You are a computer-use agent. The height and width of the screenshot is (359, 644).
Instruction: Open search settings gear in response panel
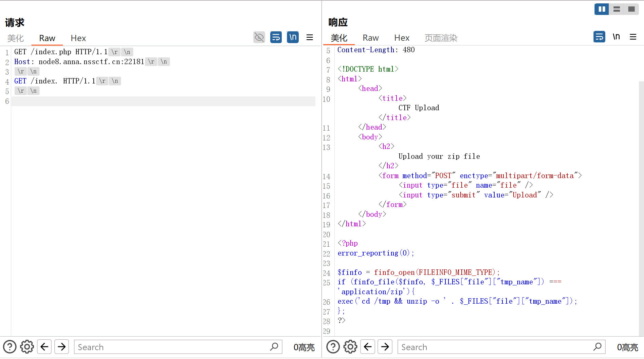(x=350, y=347)
